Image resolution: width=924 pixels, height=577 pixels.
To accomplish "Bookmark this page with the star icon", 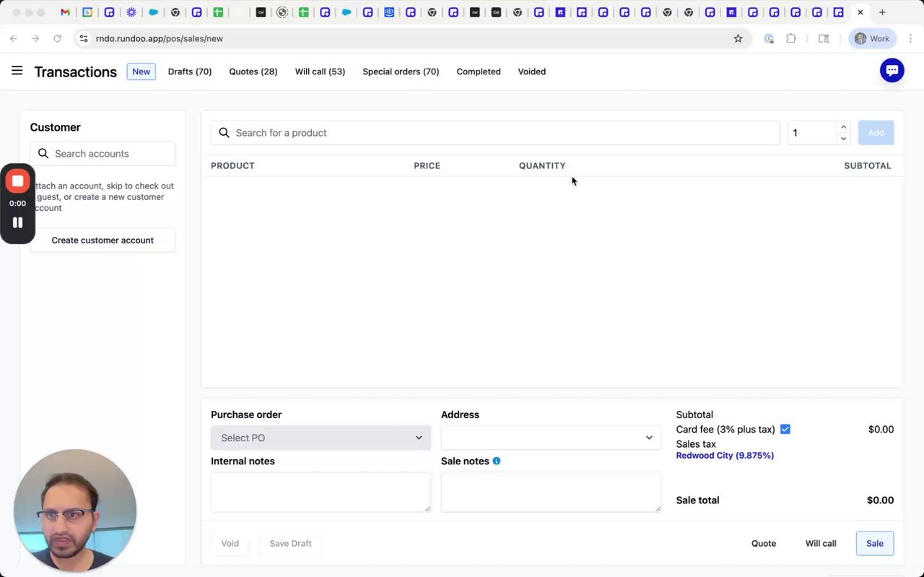I will [738, 38].
